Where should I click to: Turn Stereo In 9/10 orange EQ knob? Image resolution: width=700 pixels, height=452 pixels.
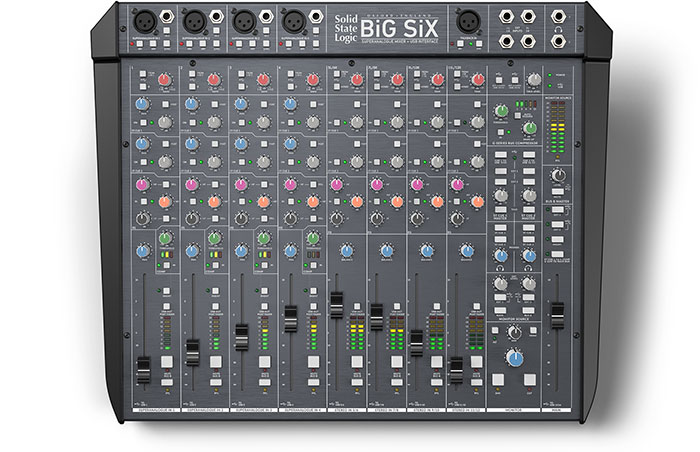437,201
